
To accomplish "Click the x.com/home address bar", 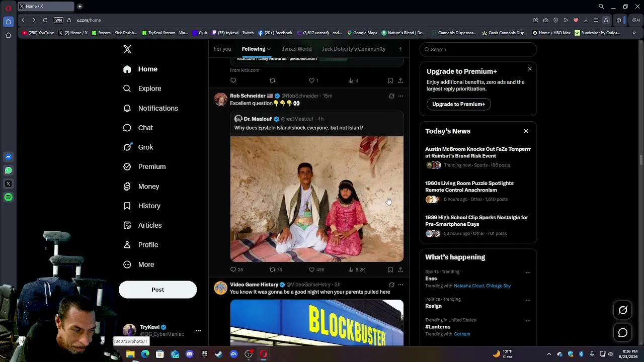I will (89, 20).
